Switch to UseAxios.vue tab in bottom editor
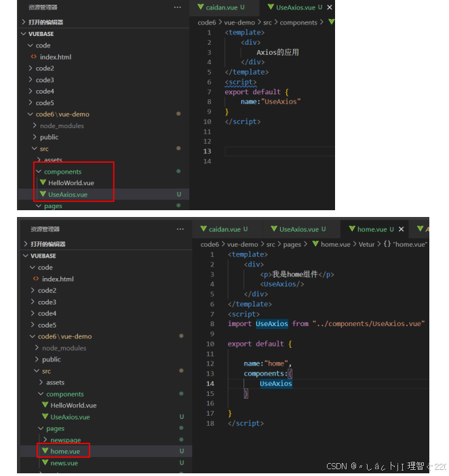 tap(302, 229)
